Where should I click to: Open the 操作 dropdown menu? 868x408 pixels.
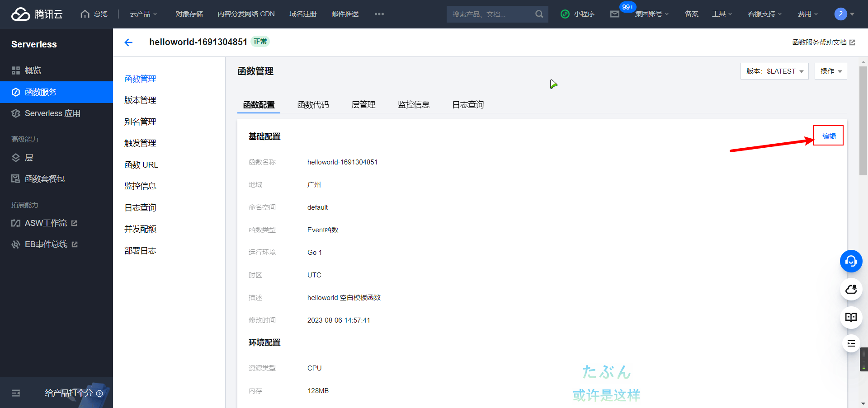830,71
